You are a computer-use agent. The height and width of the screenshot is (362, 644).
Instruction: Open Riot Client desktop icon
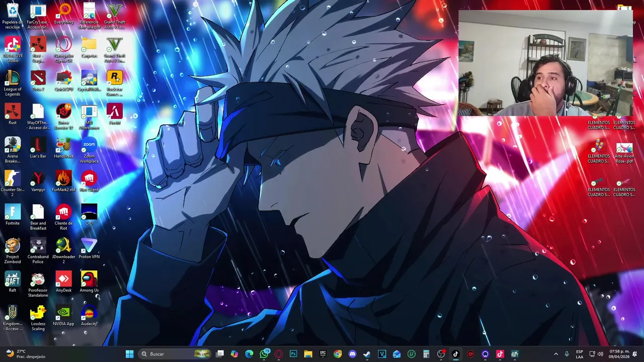(89, 182)
